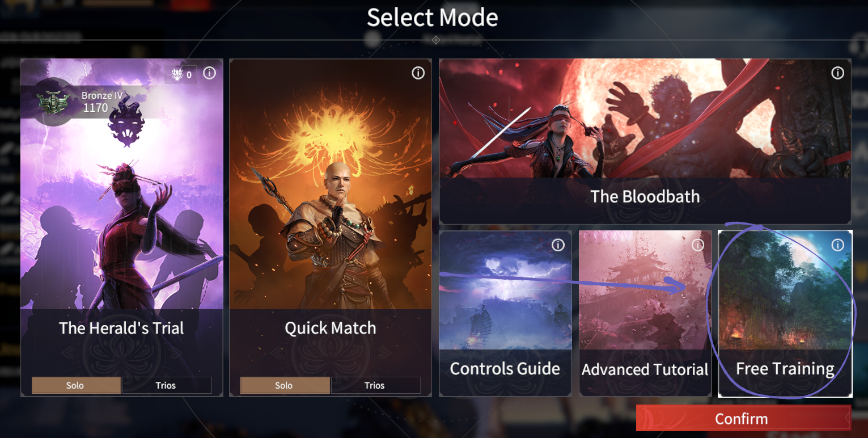Open info icon on The Herald's Trial card

pos(209,73)
